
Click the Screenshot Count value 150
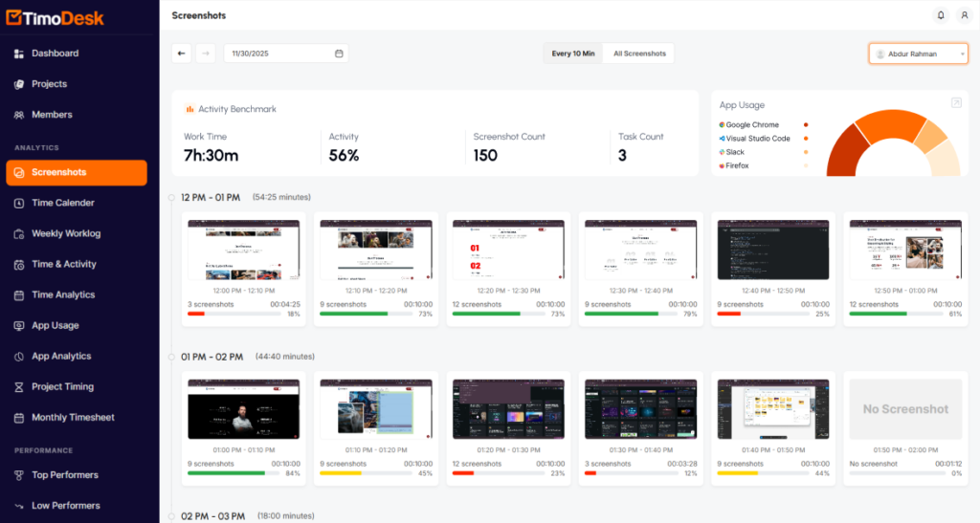[485, 156]
